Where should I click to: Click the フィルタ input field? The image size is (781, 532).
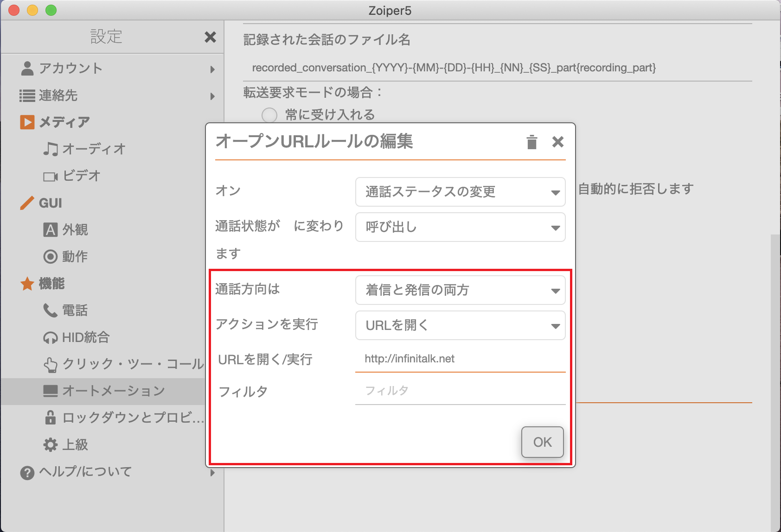tap(460, 391)
